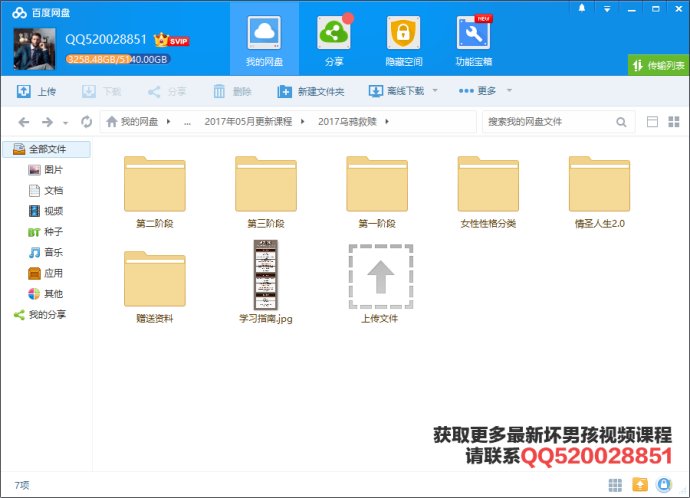Click the 新建文件夹 new folder button
Image resolution: width=690 pixels, height=498 pixels.
tap(311, 91)
